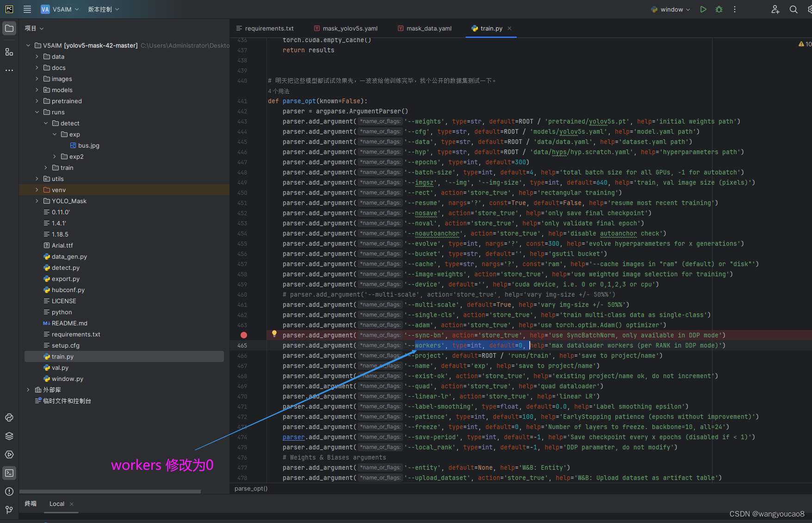
Task: Start Code With Me session
Action: click(775, 9)
